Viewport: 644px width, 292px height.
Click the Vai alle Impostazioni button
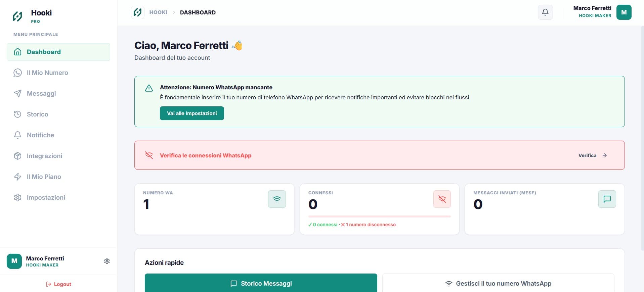pyautogui.click(x=192, y=113)
